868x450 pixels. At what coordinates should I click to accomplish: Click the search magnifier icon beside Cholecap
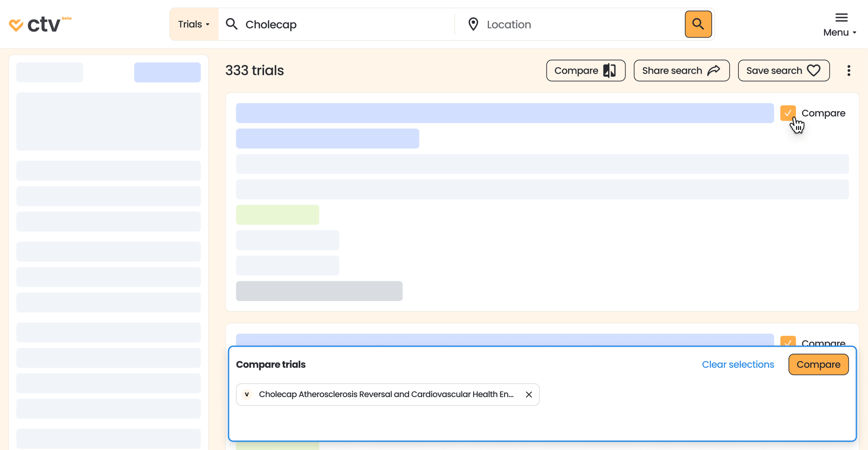pos(232,24)
